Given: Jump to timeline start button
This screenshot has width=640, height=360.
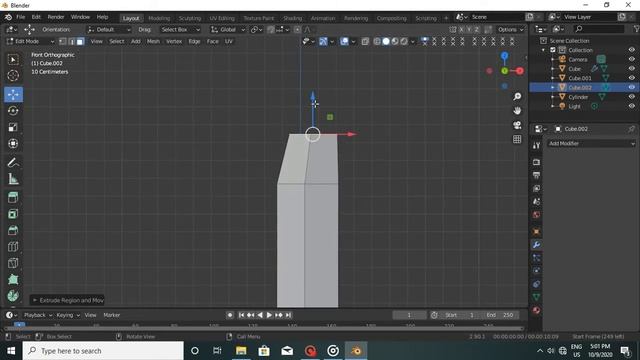Looking at the screenshot, I should [x=241, y=315].
